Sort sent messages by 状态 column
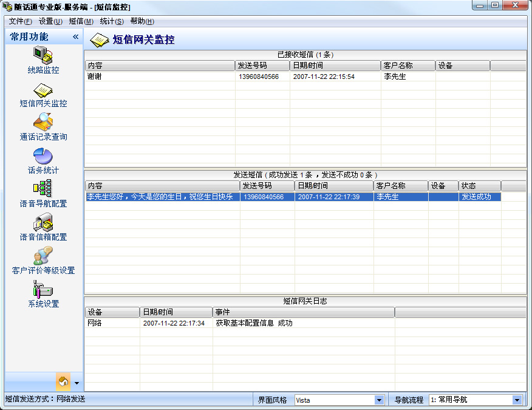Viewport: 532px width, 410px height. [480, 186]
